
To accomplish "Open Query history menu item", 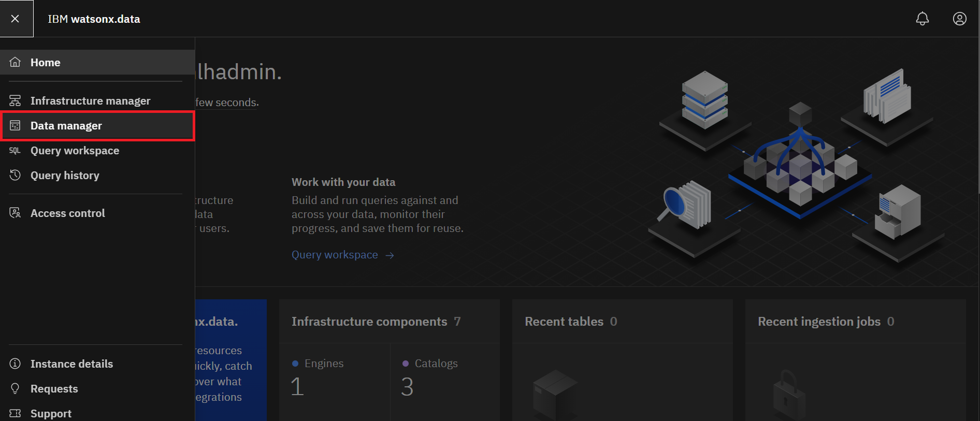I will (97, 175).
